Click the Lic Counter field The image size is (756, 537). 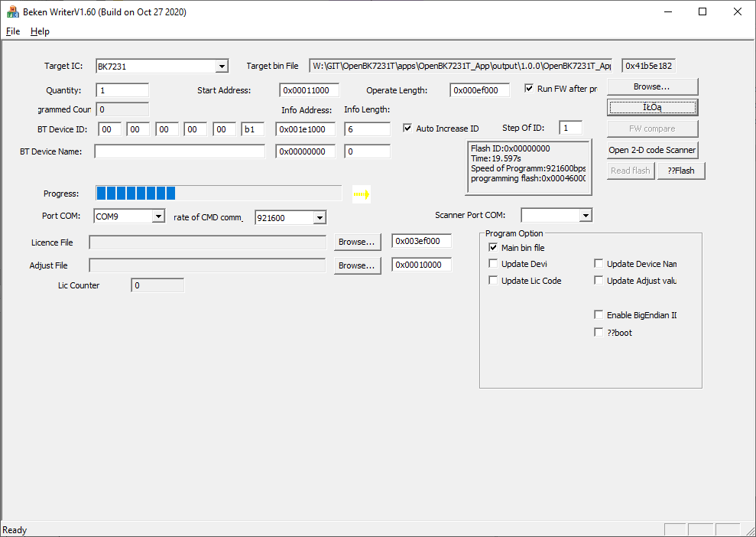pos(157,285)
